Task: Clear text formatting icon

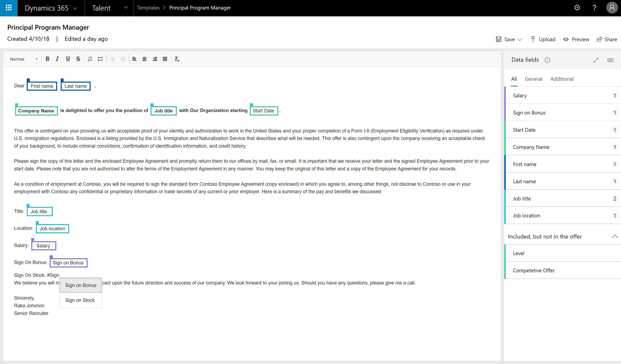Action: (x=177, y=59)
